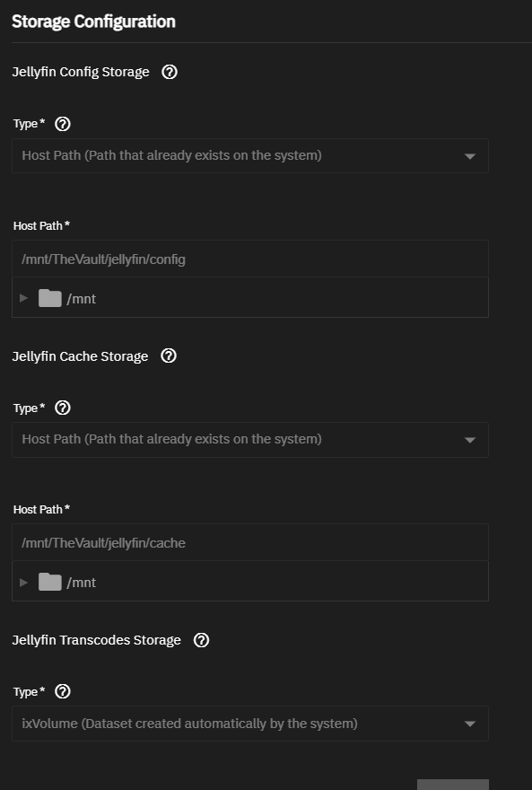Open the Cache Storage Type dropdown
This screenshot has height=790, width=532.
[x=250, y=439]
